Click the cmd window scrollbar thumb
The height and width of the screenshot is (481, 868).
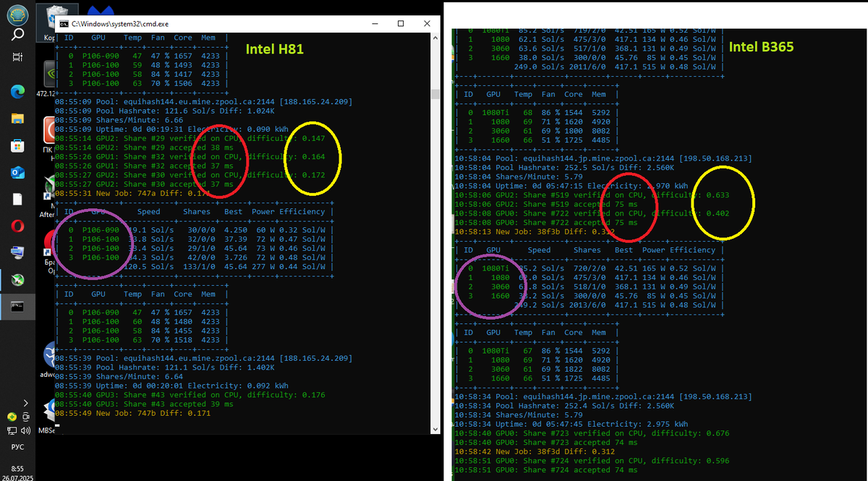(435, 95)
